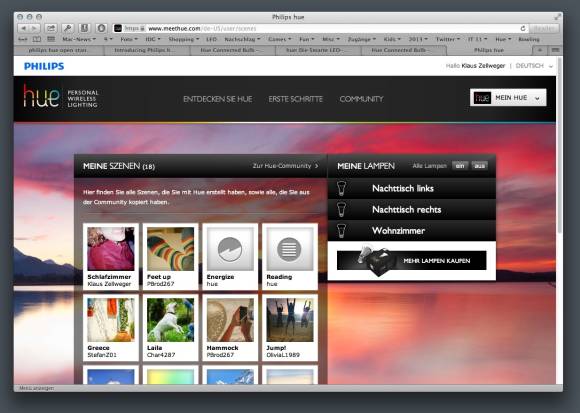Switch to the 'Introducing Philips h...' tab

click(146, 50)
